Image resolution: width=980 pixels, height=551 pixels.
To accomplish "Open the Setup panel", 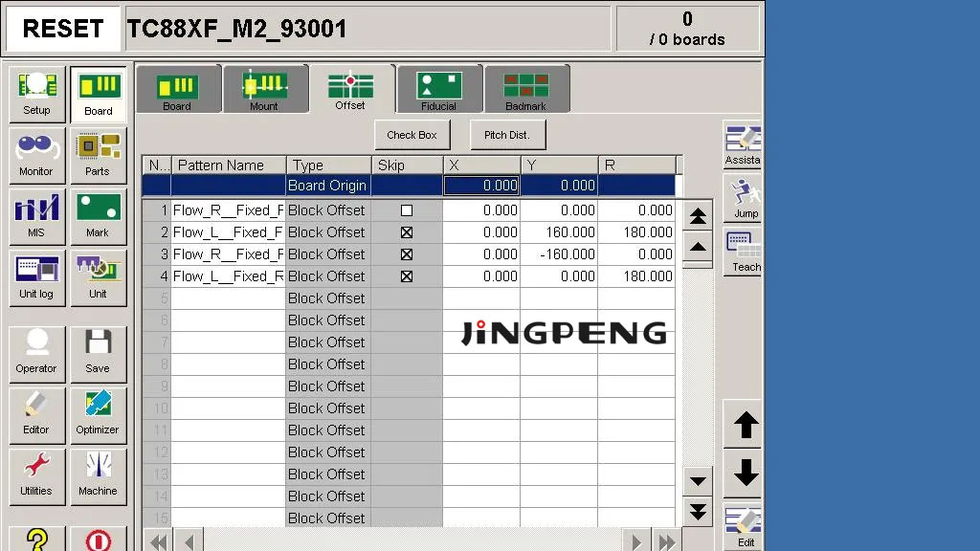I will [37, 95].
